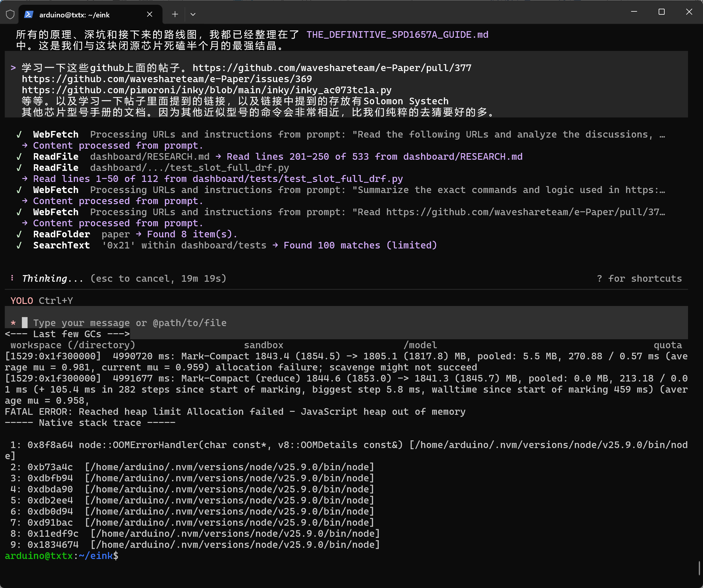Close the terminal window
Viewport: 703px width, 588px height.
point(689,12)
